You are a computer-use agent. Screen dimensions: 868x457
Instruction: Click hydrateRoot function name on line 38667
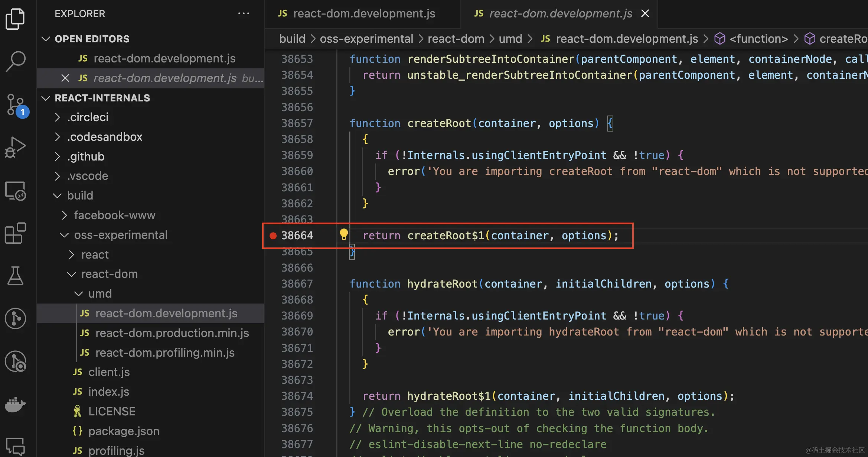442,283
